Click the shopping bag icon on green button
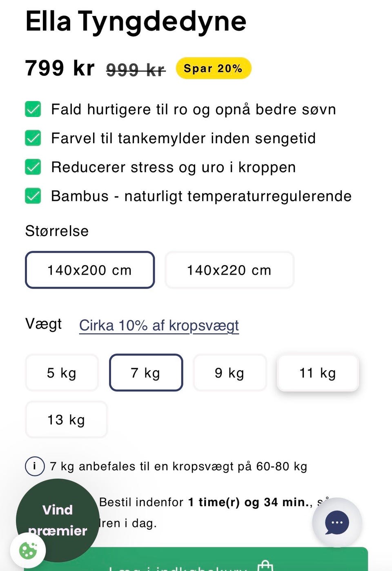Image resolution: width=392 pixels, height=571 pixels. [265, 566]
